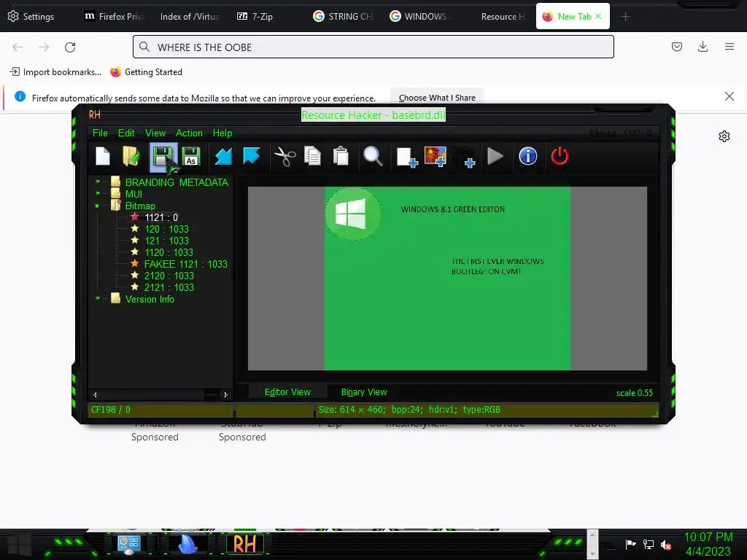Click the New blank file icon in Resource Hacker
The width and height of the screenshot is (747, 560).
coord(103,156)
